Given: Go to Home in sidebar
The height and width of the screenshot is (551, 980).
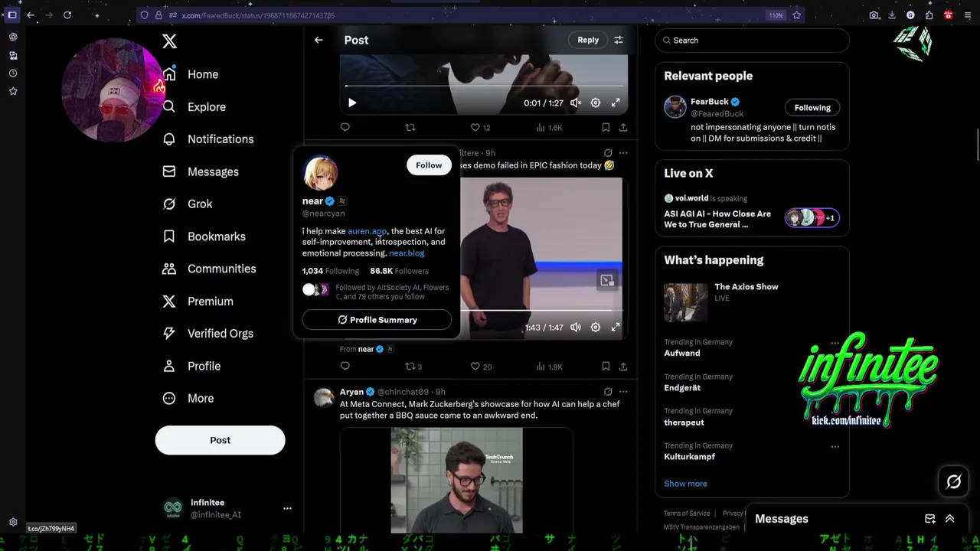Looking at the screenshot, I should [191, 74].
